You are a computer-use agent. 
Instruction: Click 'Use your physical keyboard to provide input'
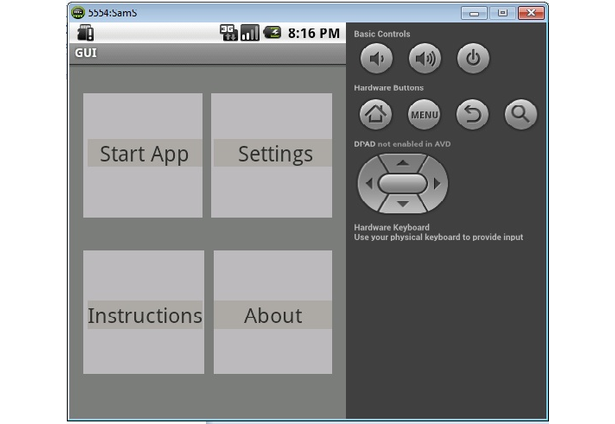click(x=439, y=237)
